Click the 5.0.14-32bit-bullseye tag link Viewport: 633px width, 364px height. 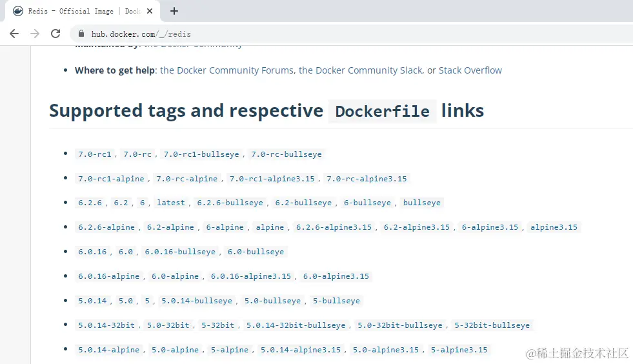click(x=296, y=325)
